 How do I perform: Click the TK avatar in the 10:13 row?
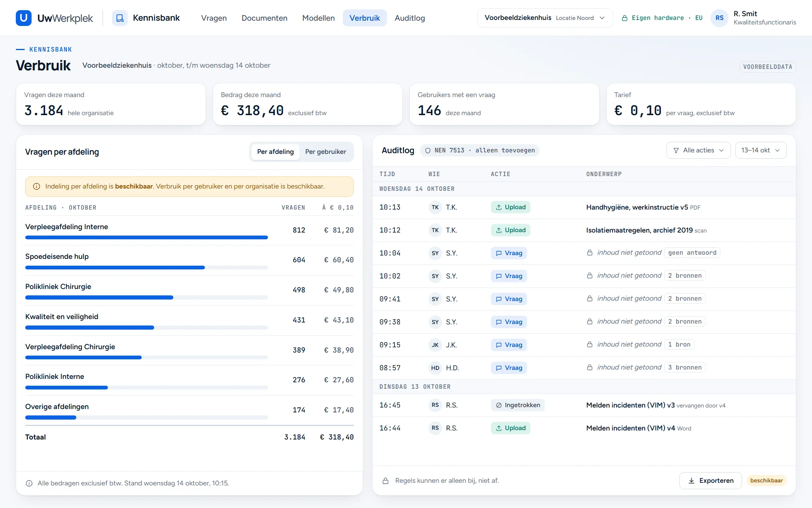[435, 207]
